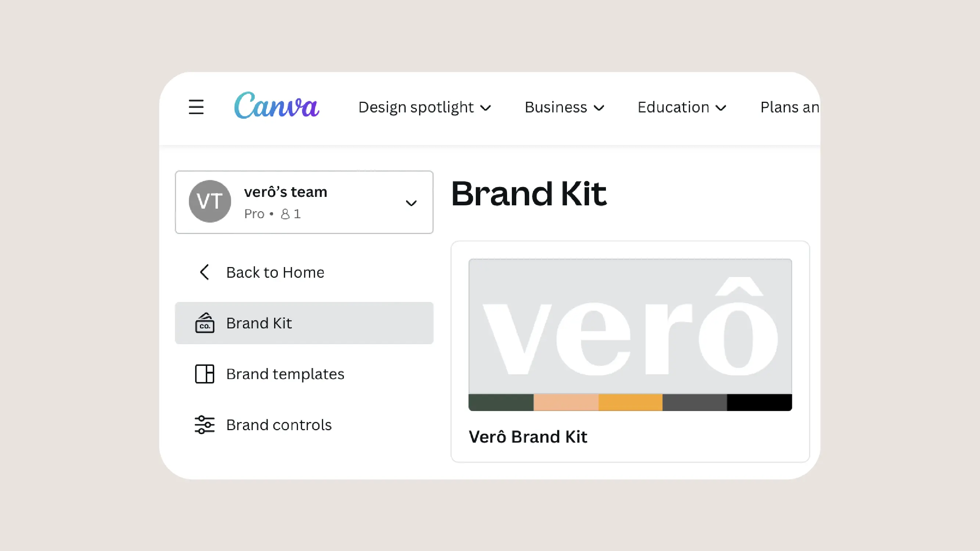Click the dark green color swatch
This screenshot has width=980, height=551.
tap(502, 401)
